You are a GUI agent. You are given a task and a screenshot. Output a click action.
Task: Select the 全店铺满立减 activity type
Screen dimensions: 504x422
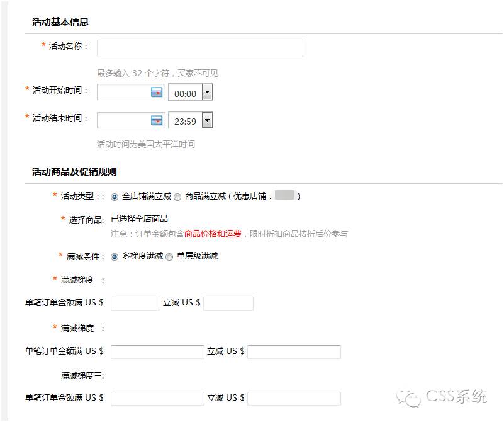click(x=115, y=197)
